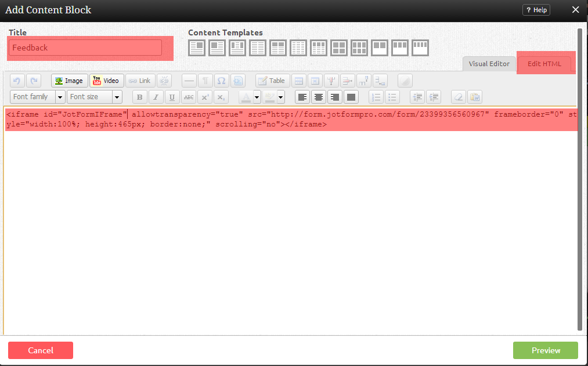
Task: Open the Help button
Action: pos(536,10)
